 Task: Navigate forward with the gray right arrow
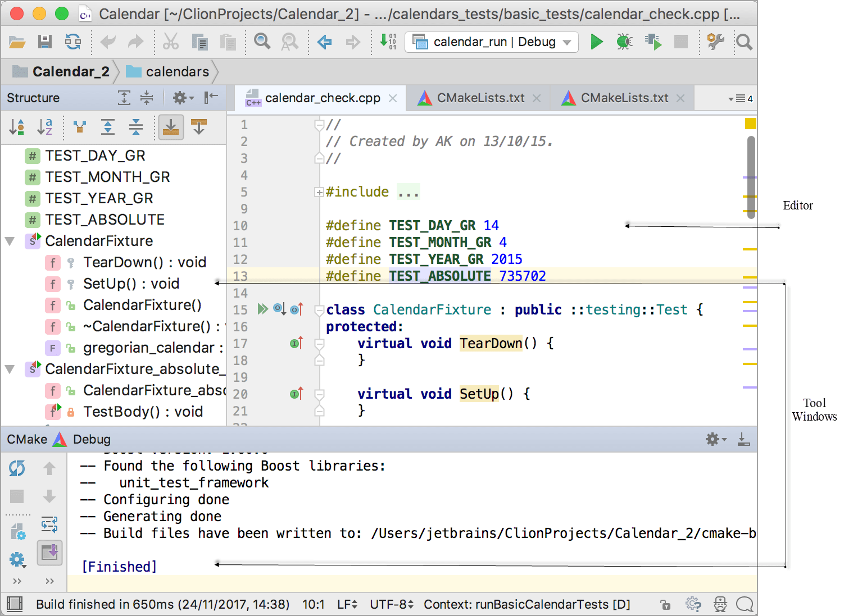pos(353,42)
